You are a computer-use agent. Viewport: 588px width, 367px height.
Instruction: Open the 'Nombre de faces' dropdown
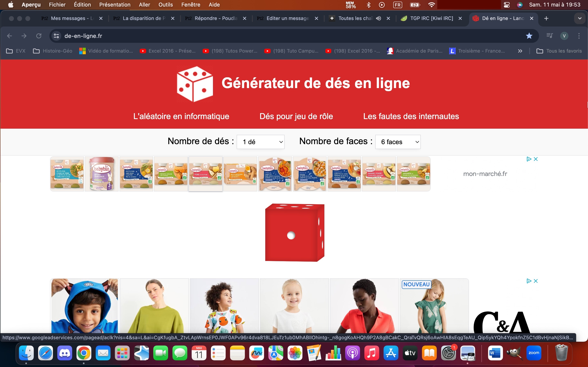pos(398,142)
